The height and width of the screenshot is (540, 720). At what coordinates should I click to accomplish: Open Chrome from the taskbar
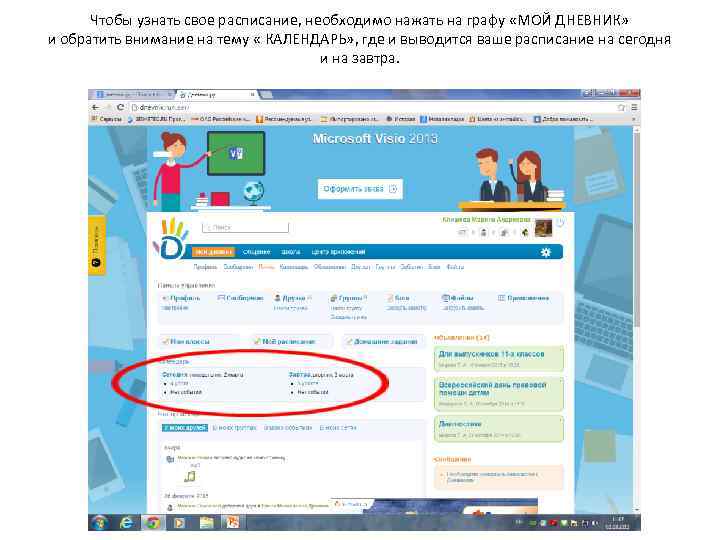pos(152,523)
